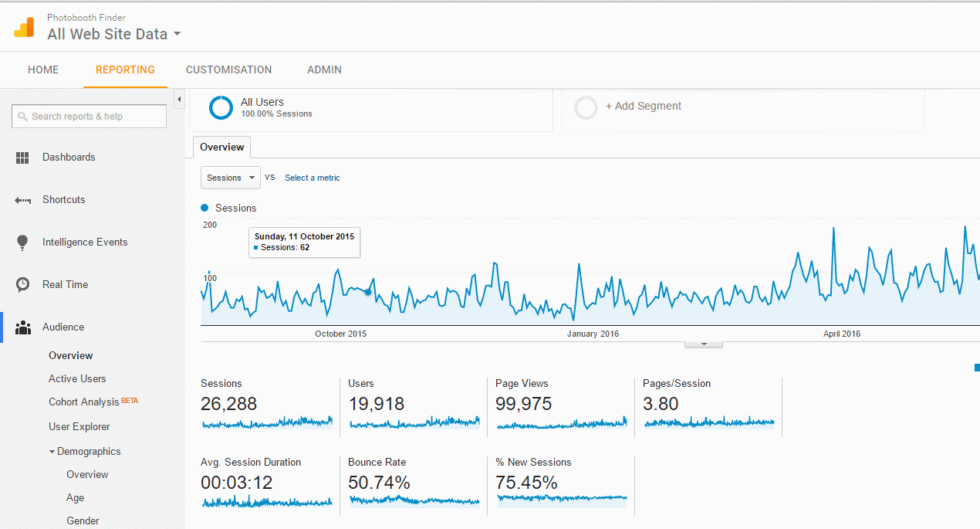This screenshot has height=529, width=980.
Task: Click the 26,288 Sessions value
Action: (x=229, y=404)
